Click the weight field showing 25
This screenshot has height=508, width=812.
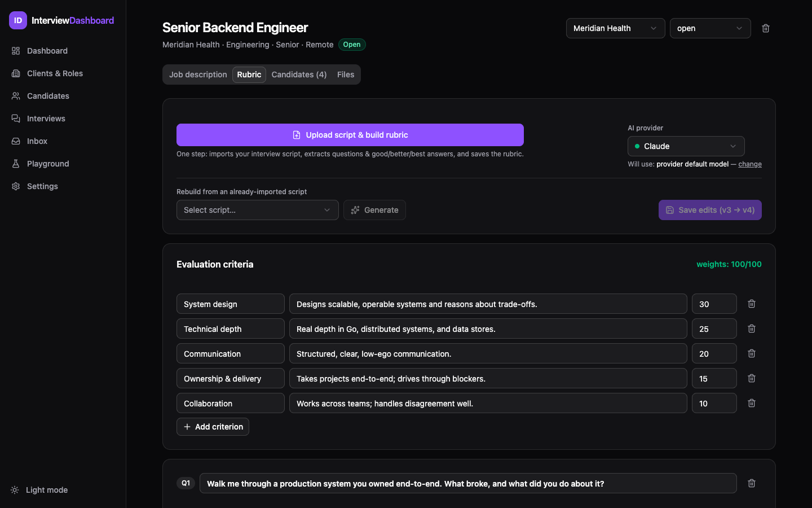pos(714,329)
